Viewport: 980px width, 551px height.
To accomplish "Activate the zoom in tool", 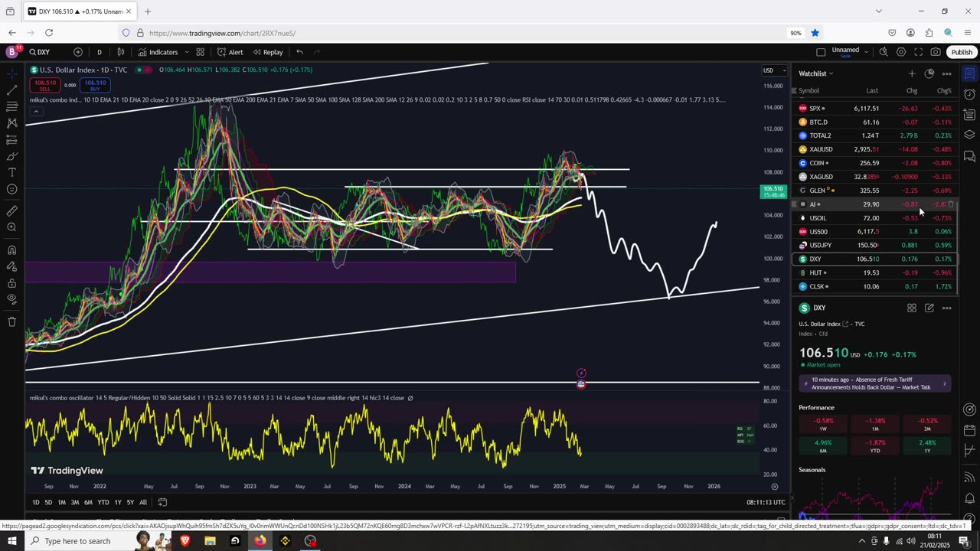I will tap(12, 227).
